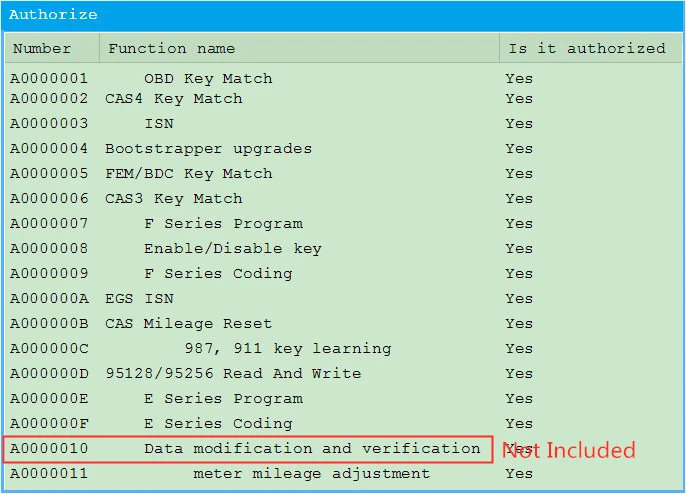Click the Yes value for Enable/Disable key
Screen dimensions: 686x494
pos(519,248)
